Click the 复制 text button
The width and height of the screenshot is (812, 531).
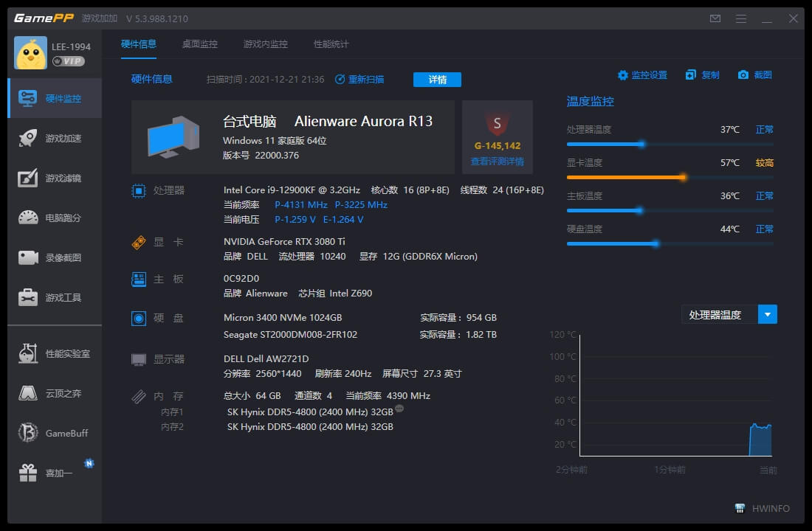coord(710,75)
